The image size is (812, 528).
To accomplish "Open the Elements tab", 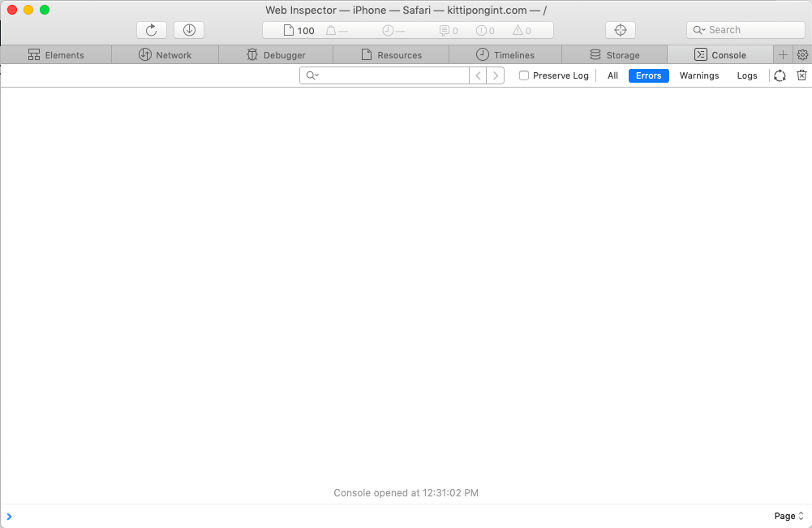I will (x=56, y=55).
